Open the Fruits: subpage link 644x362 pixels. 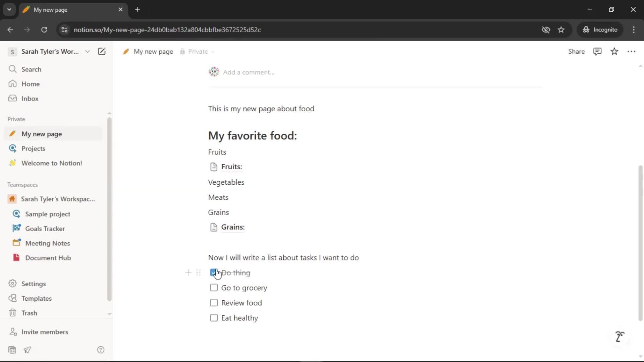click(x=231, y=167)
